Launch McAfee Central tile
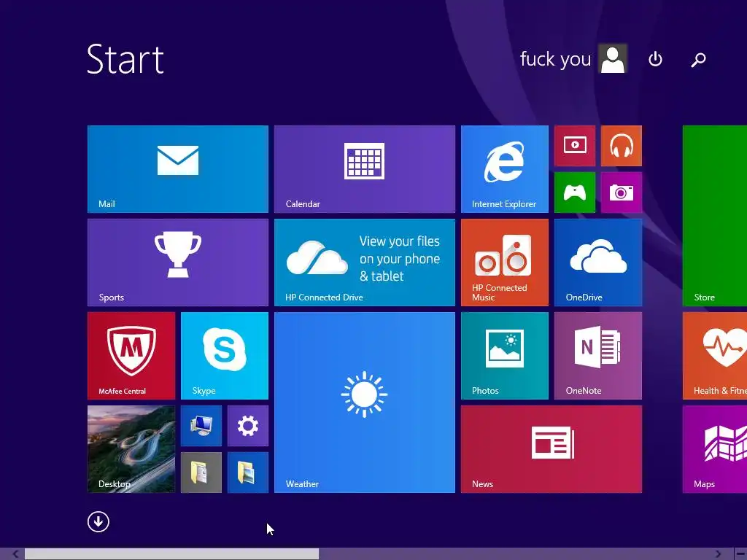Viewport: 747px width, 560px height. pos(131,356)
